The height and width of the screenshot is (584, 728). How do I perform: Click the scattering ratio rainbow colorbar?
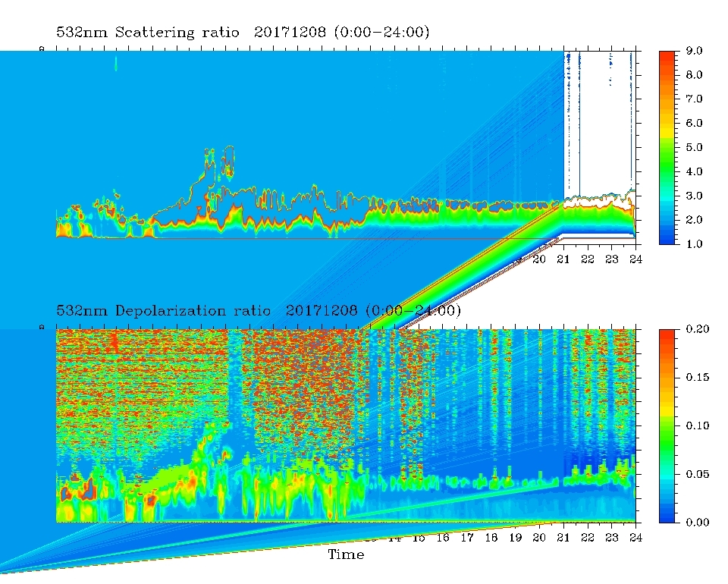pyautogui.click(x=667, y=147)
